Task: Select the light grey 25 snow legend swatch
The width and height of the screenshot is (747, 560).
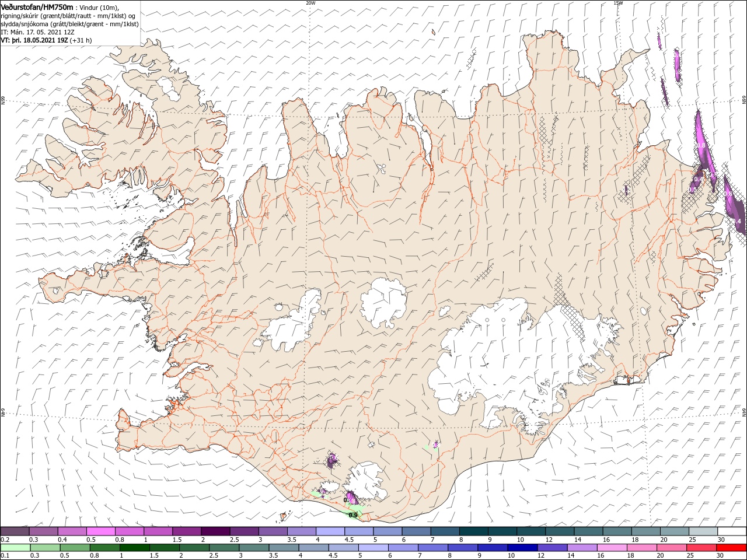Action: pyautogui.click(x=704, y=531)
